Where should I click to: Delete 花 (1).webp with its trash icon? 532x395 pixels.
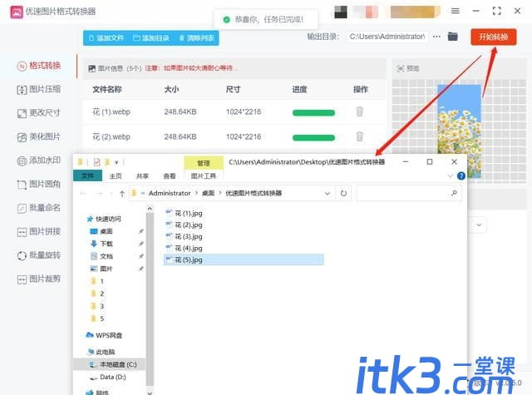[x=360, y=111]
